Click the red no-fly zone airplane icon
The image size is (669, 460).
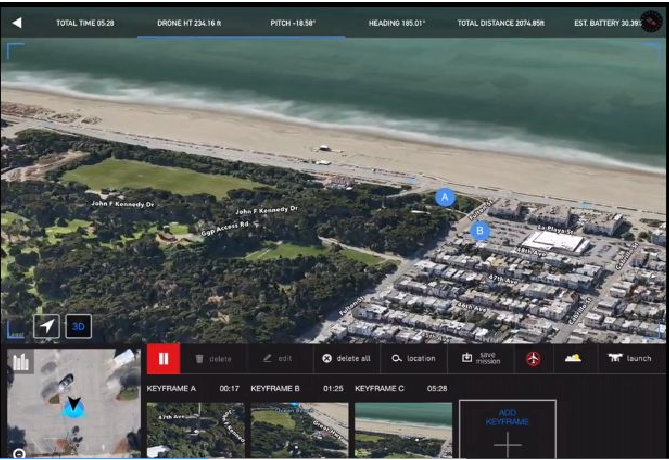pyautogui.click(x=533, y=358)
